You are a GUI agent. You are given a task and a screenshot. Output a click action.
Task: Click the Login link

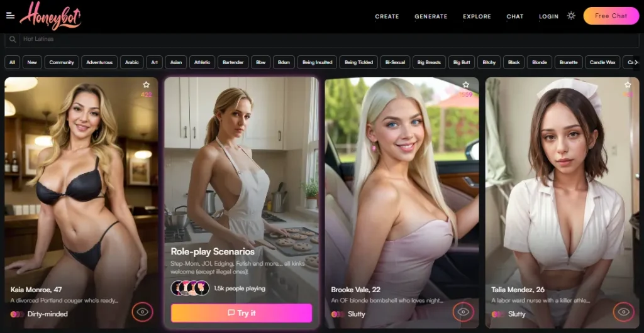(x=548, y=16)
